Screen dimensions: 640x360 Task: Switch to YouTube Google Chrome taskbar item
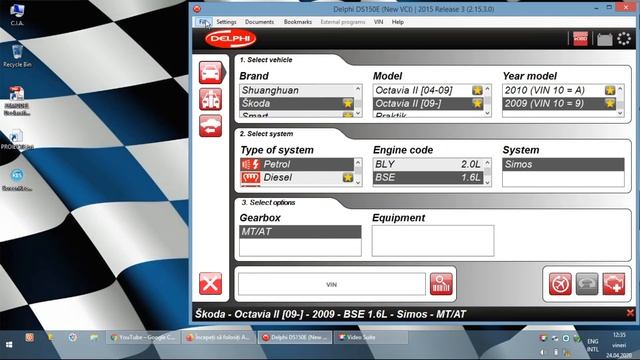[x=143, y=337]
